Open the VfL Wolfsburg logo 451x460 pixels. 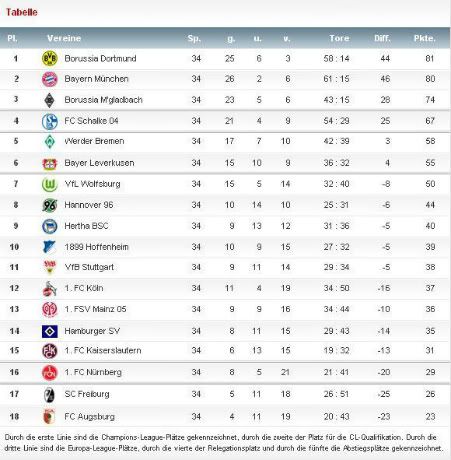(x=50, y=184)
